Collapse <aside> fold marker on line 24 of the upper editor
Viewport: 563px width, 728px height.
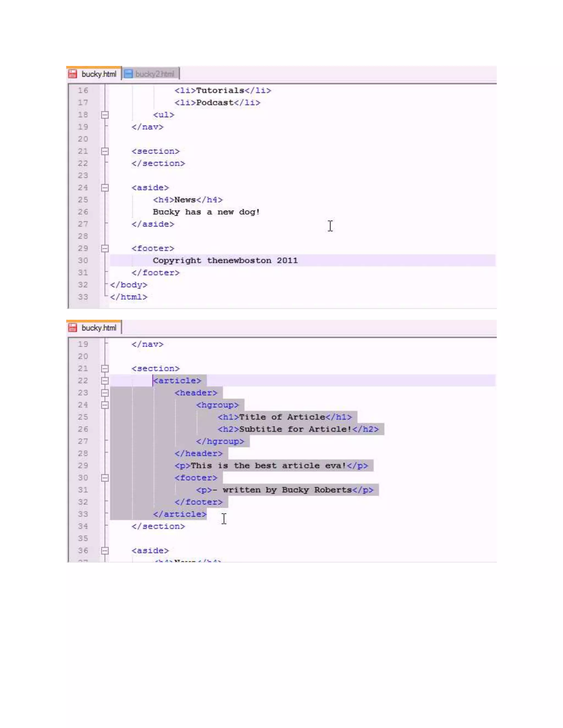pyautogui.click(x=105, y=188)
